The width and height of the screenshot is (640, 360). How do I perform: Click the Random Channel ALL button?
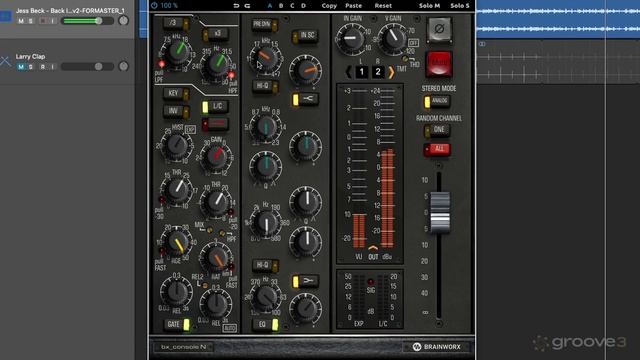[437, 149]
